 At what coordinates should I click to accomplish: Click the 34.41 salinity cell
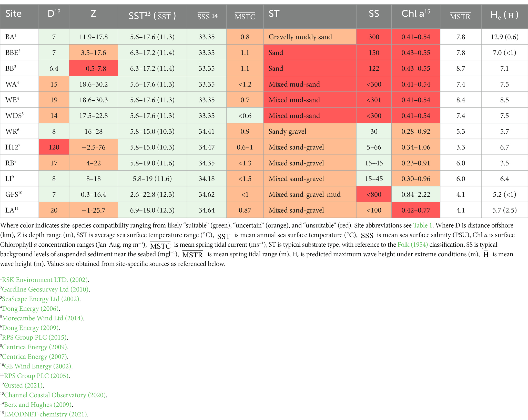tap(207, 131)
